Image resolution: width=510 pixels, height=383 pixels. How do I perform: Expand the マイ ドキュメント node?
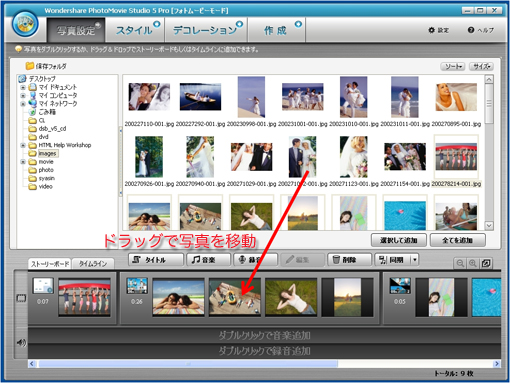click(x=23, y=87)
